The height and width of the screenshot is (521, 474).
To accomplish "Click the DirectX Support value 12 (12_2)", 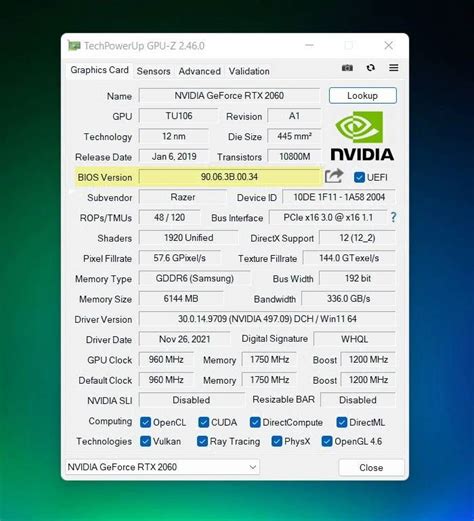I will [357, 238].
